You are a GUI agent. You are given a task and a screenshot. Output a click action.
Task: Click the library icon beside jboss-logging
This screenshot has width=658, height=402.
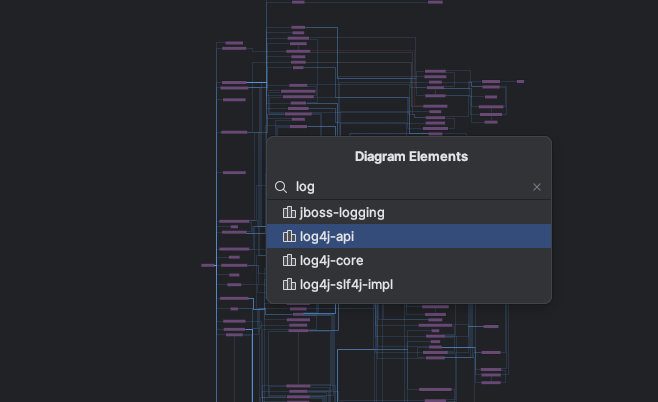pos(289,212)
